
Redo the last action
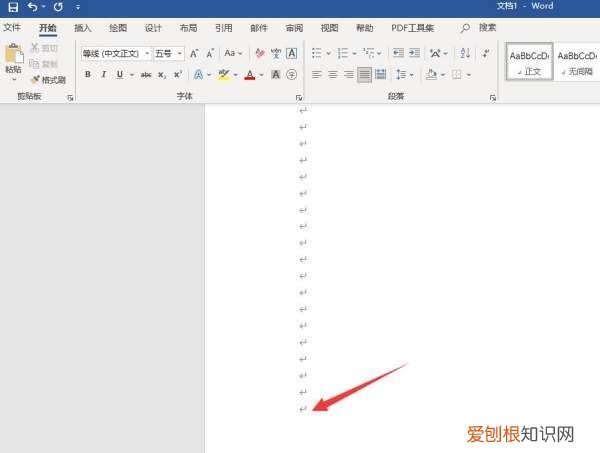58,7
